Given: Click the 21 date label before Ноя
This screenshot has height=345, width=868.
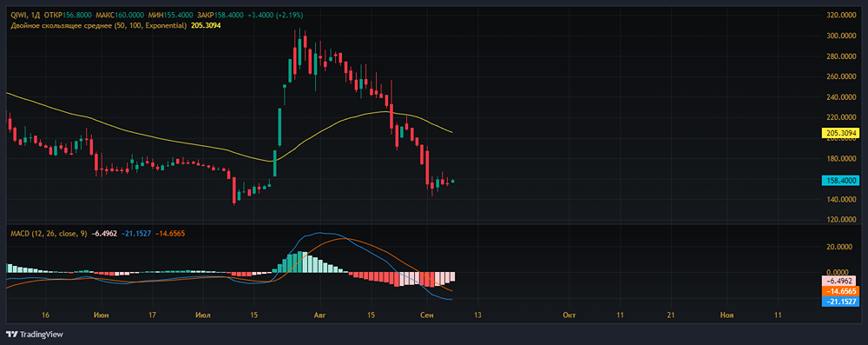Looking at the screenshot, I should [671, 315].
